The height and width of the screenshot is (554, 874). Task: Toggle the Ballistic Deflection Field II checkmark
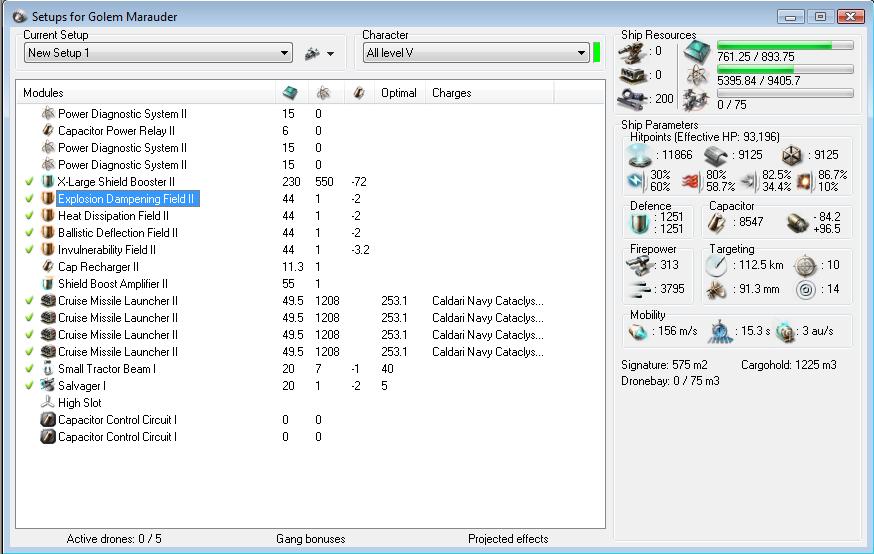pyautogui.click(x=30, y=232)
